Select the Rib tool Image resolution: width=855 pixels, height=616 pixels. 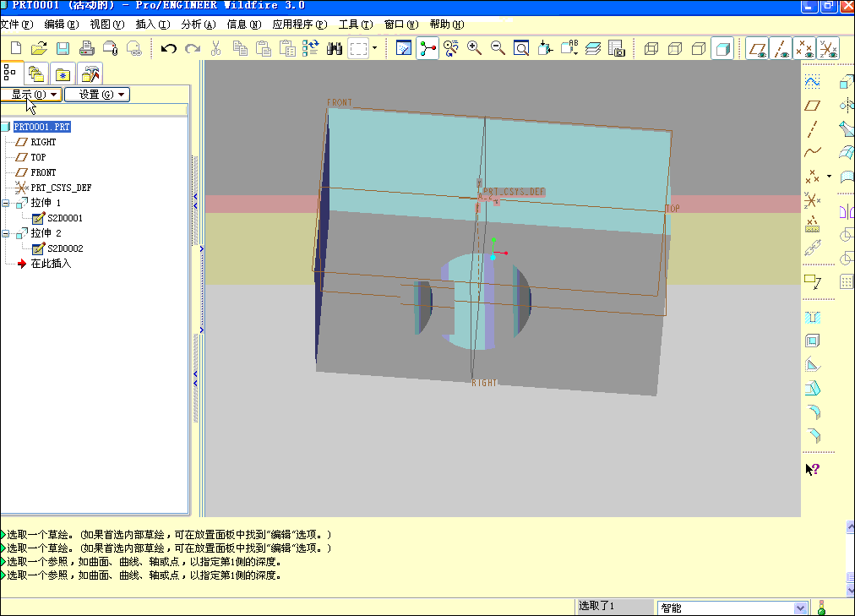point(812,365)
